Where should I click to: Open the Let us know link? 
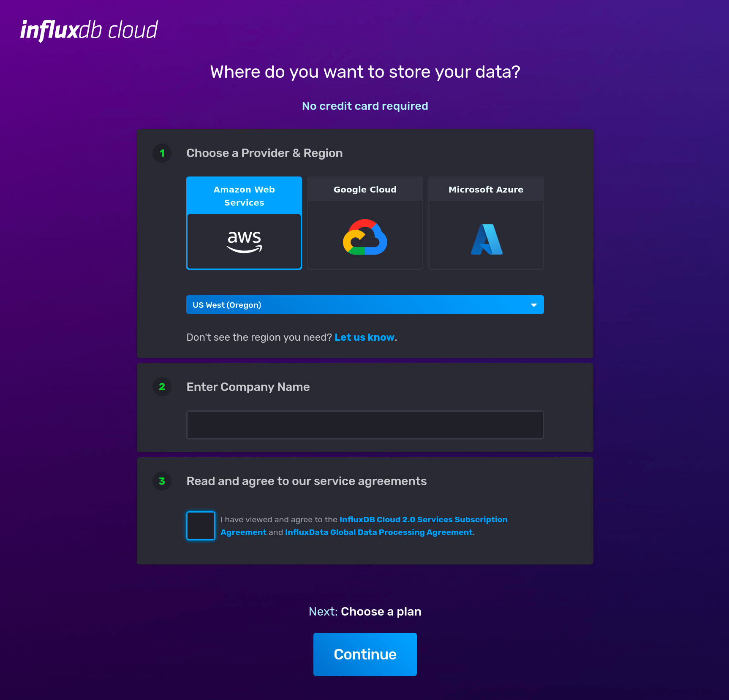click(x=364, y=337)
